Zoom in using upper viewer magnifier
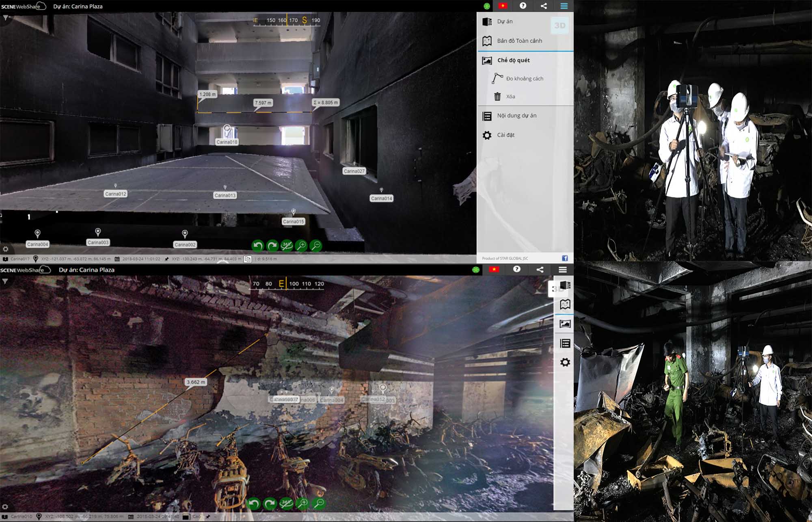Image resolution: width=812 pixels, height=522 pixels. click(301, 245)
